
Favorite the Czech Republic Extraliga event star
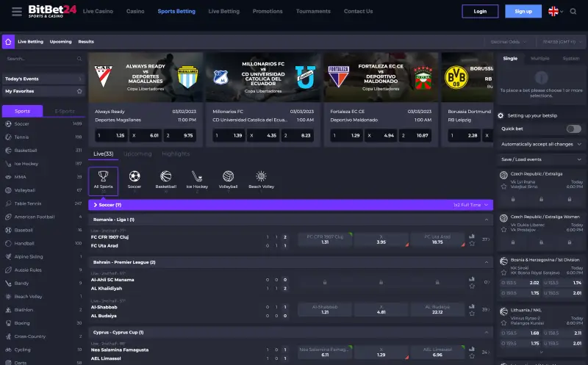click(503, 187)
